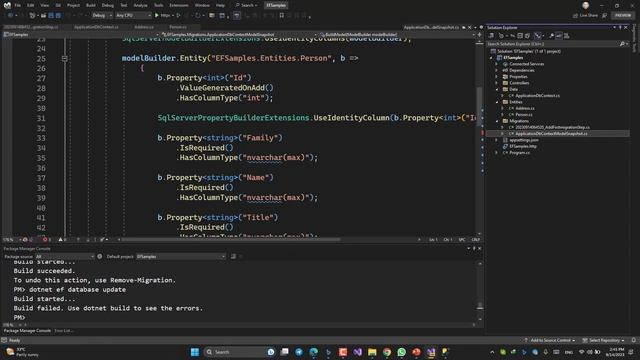The image size is (640, 360).
Task: Collapse code block at line 25
Action: 64,58
